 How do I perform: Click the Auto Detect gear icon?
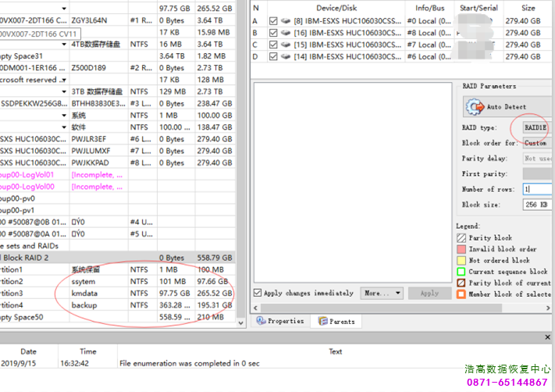pyautogui.click(x=475, y=107)
